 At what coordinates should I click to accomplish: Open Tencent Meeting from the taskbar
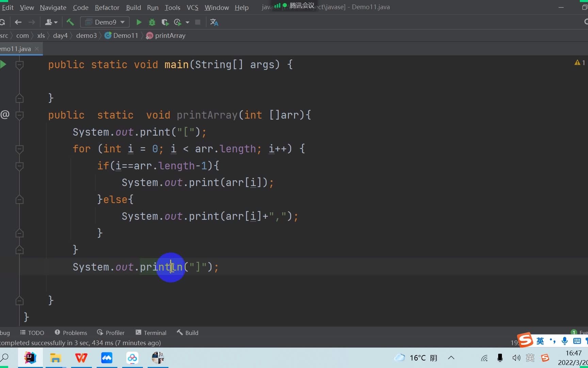click(107, 358)
